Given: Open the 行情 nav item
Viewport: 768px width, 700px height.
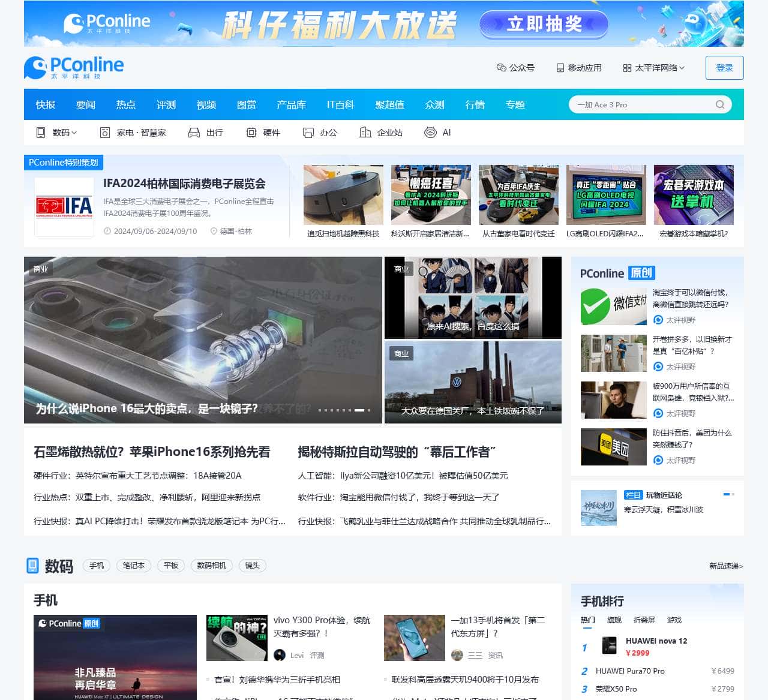Looking at the screenshot, I should [x=475, y=104].
